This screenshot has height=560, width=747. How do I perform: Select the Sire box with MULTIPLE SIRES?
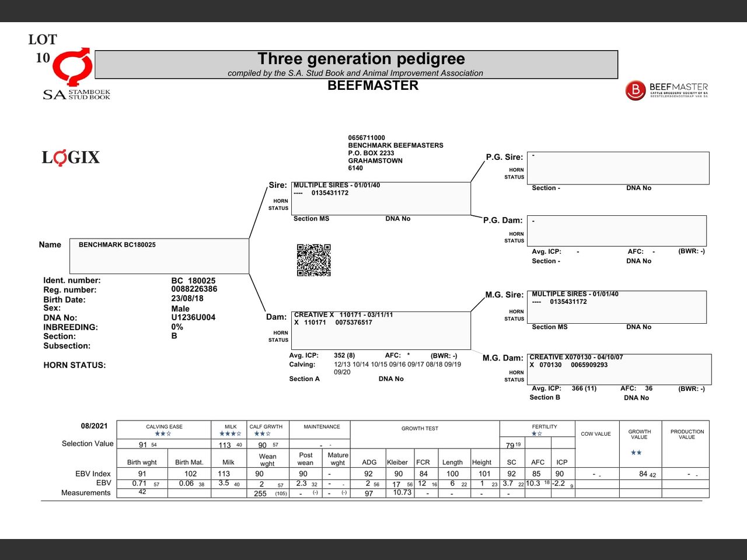point(381,198)
